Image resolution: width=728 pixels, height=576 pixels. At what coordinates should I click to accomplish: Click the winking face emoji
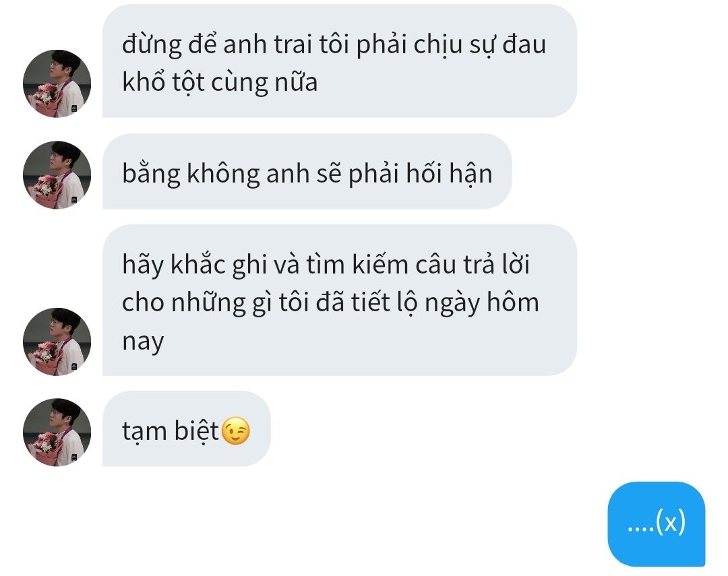click(236, 431)
